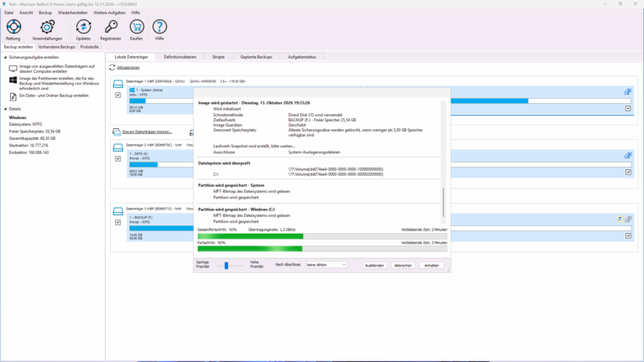
Task: Select the Lokale Datenträger tab
Action: 131,57
